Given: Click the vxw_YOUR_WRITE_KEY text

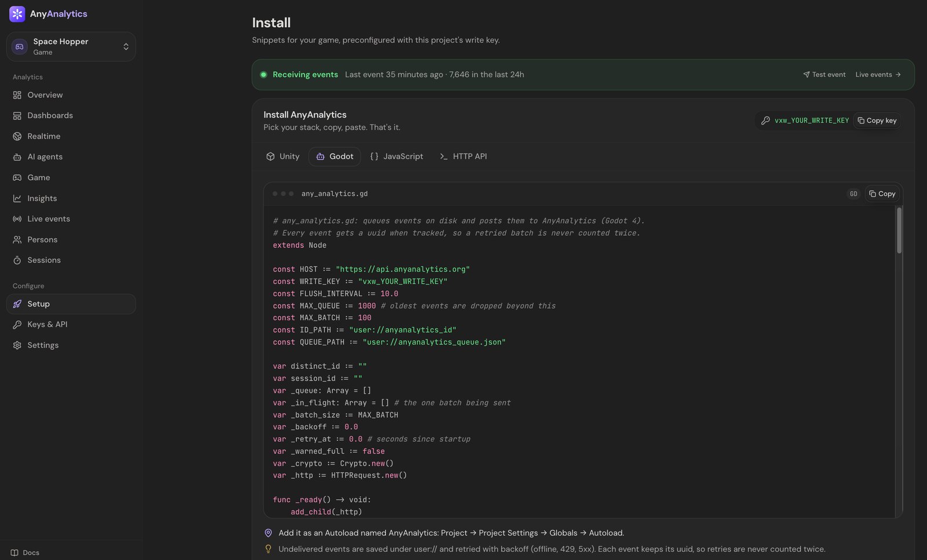Looking at the screenshot, I should (812, 120).
